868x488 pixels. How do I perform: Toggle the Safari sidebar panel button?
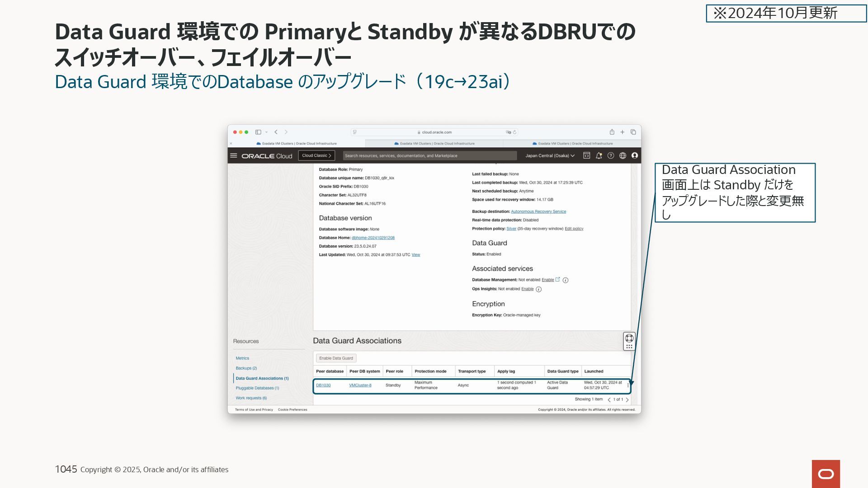258,132
